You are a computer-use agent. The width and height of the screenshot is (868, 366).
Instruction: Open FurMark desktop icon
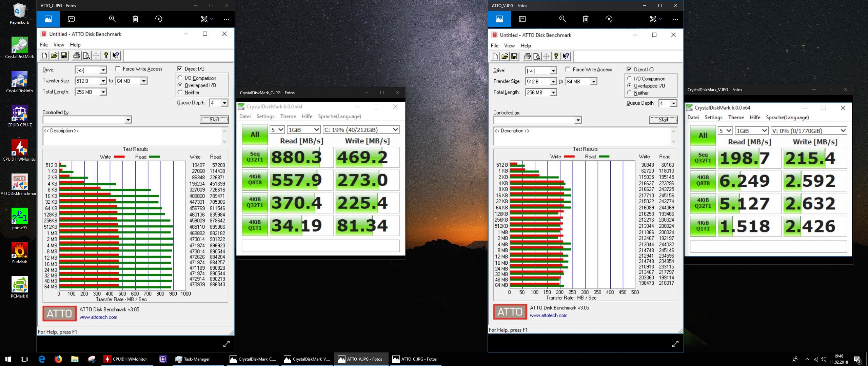pyautogui.click(x=19, y=251)
